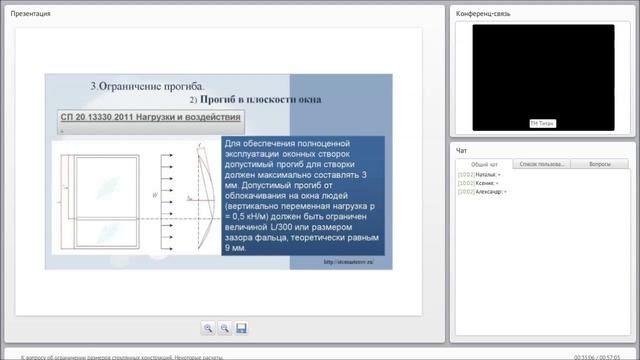Click the webinar title in the bottom bar
Screen dimensions: 640x360
click(122, 357)
